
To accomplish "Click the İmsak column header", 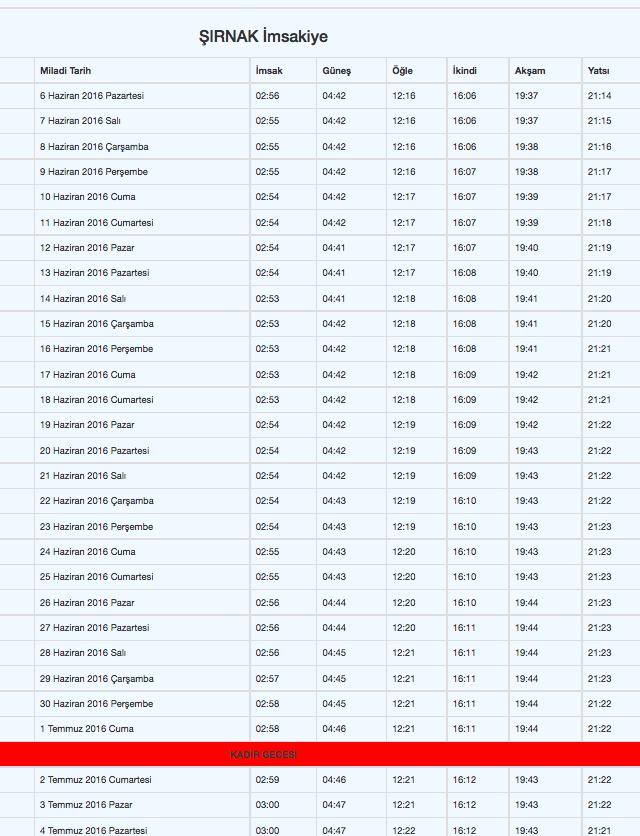I will pos(269,70).
